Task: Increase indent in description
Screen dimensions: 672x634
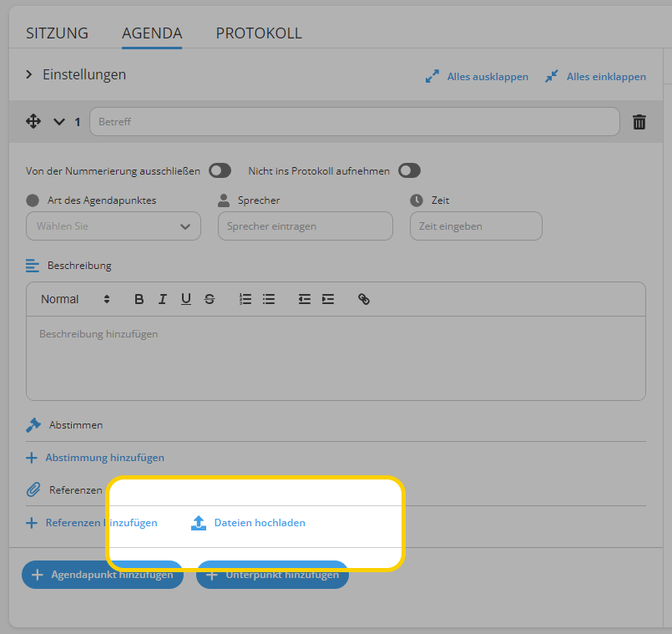Action: (328, 299)
